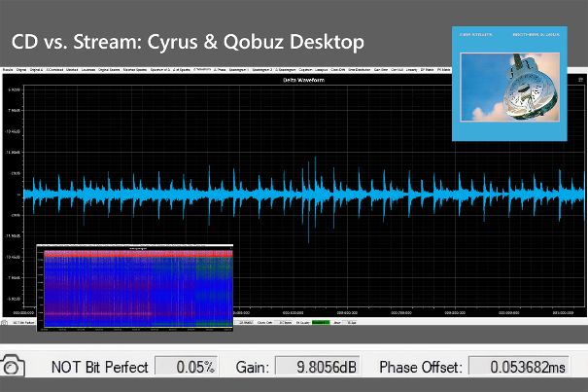Switch to the Cepstrum tab

[305, 69]
